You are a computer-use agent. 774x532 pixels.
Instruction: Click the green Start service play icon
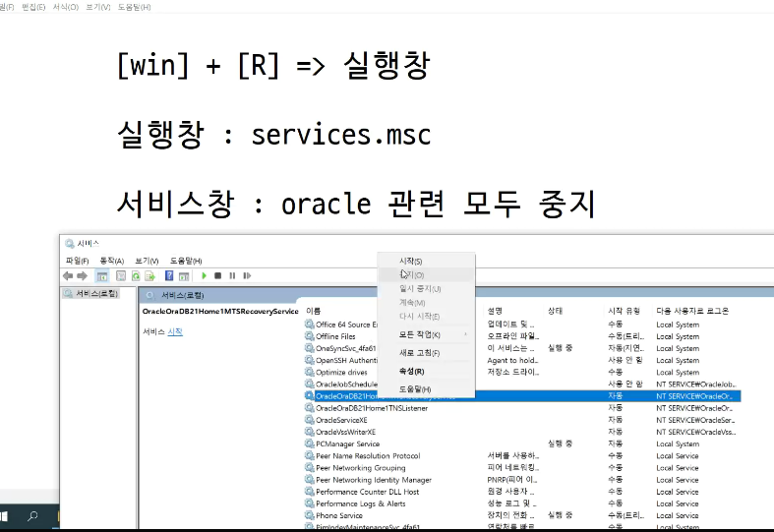pyautogui.click(x=204, y=276)
